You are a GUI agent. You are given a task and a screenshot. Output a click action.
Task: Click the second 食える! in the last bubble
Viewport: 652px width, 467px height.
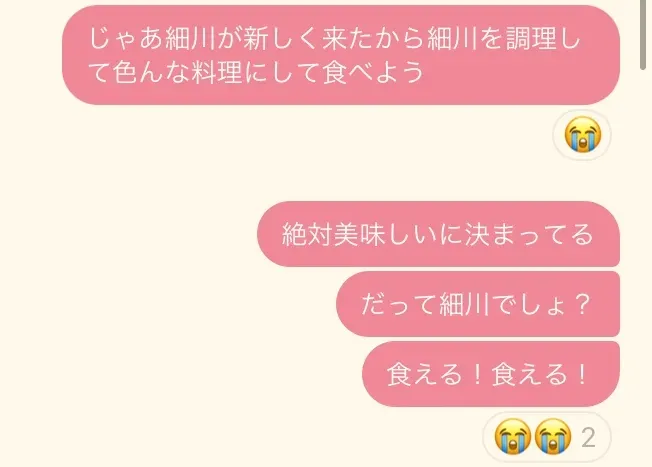[x=541, y=374]
